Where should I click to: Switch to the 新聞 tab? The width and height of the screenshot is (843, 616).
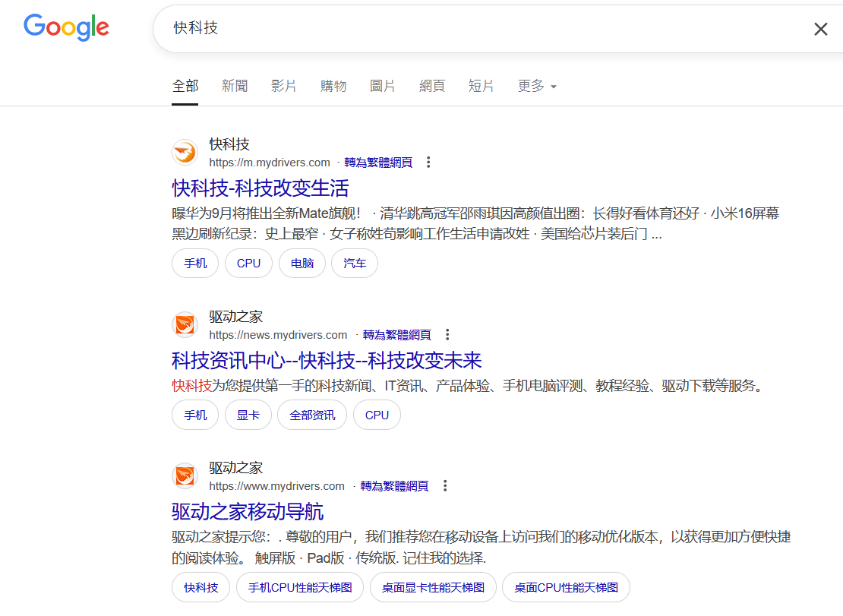(235, 86)
